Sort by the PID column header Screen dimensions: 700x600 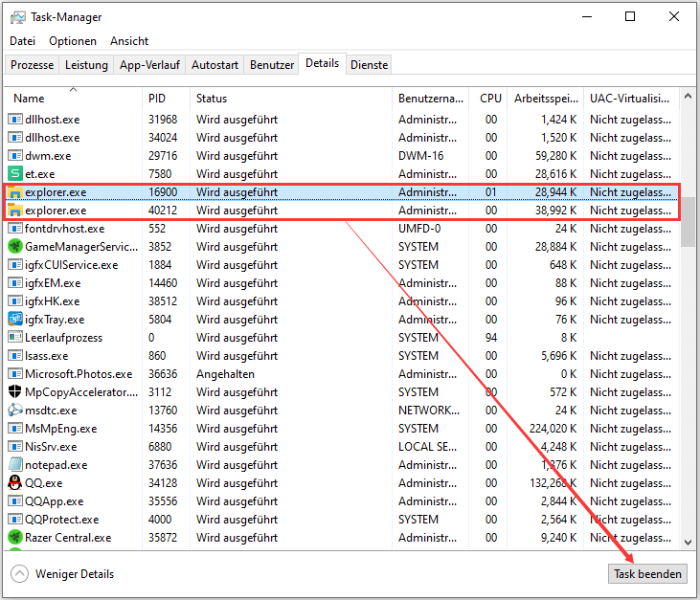tap(166, 99)
